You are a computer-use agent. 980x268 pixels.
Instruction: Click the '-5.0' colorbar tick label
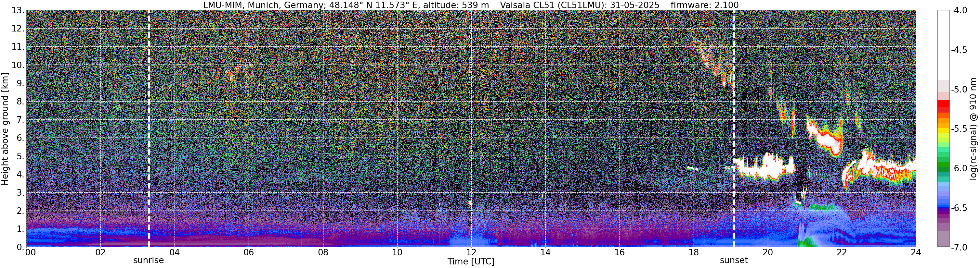click(959, 89)
